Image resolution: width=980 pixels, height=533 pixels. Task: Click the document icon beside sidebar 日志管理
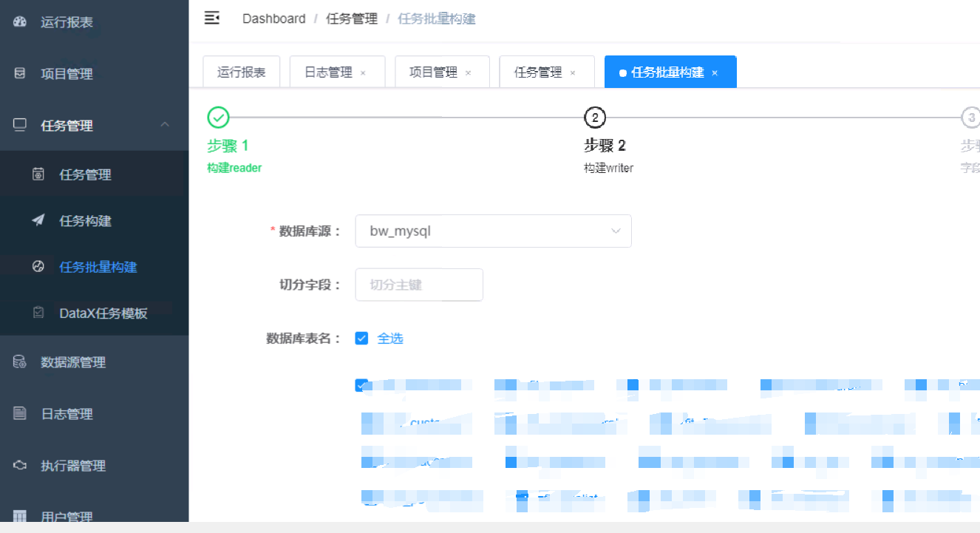click(20, 413)
